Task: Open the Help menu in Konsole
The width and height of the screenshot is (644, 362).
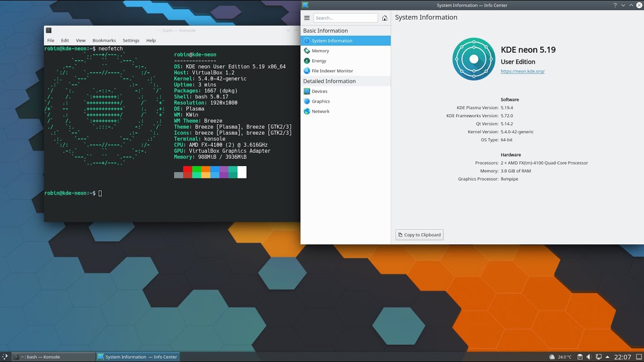Action: click(151, 40)
